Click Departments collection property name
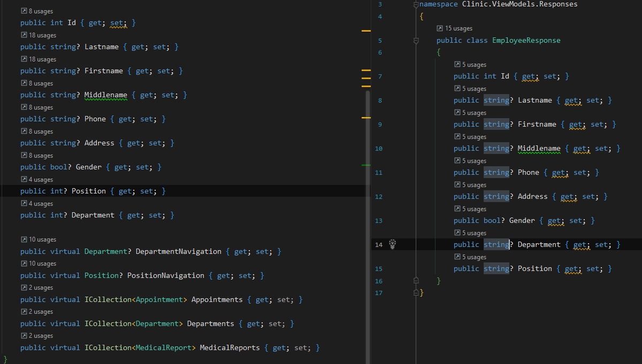 (211, 323)
